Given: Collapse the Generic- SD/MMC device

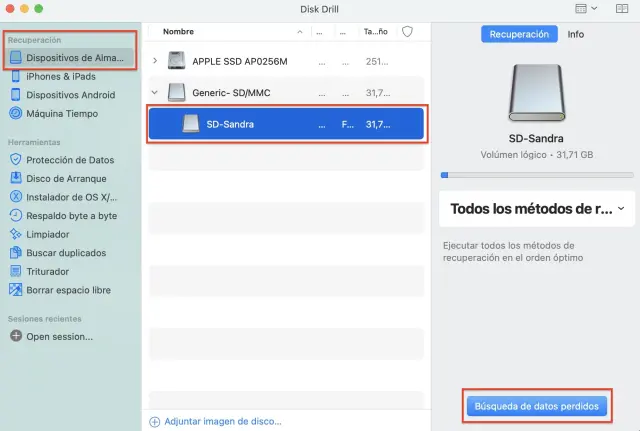Looking at the screenshot, I should 154,93.
